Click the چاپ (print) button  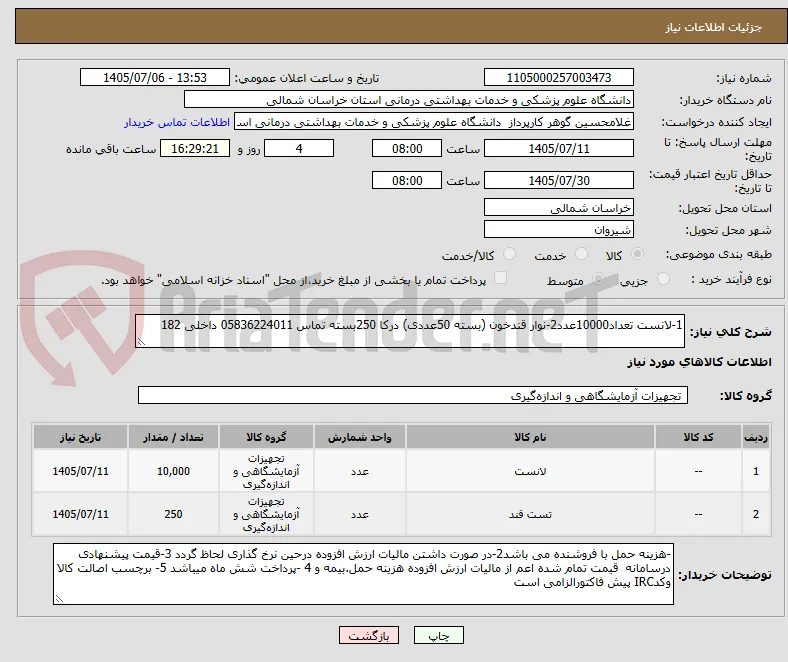click(x=438, y=635)
